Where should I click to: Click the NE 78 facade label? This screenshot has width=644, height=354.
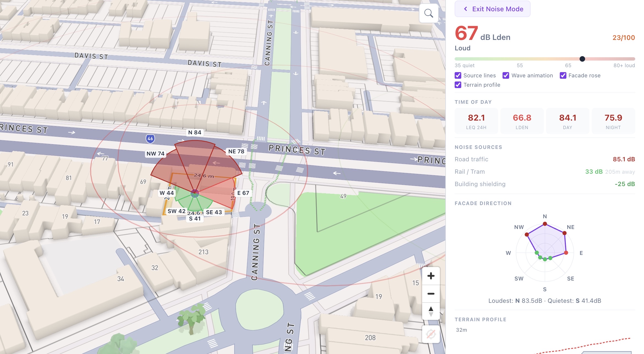[236, 151]
